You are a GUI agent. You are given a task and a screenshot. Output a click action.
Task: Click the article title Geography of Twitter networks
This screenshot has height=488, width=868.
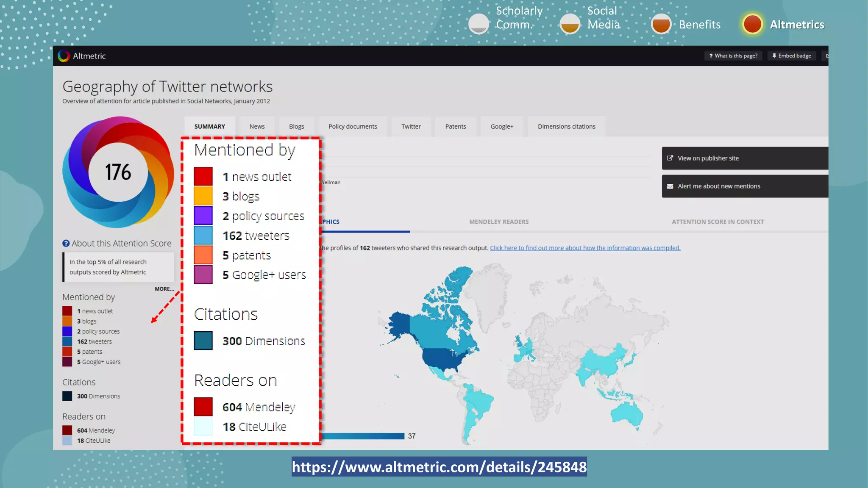167,86
